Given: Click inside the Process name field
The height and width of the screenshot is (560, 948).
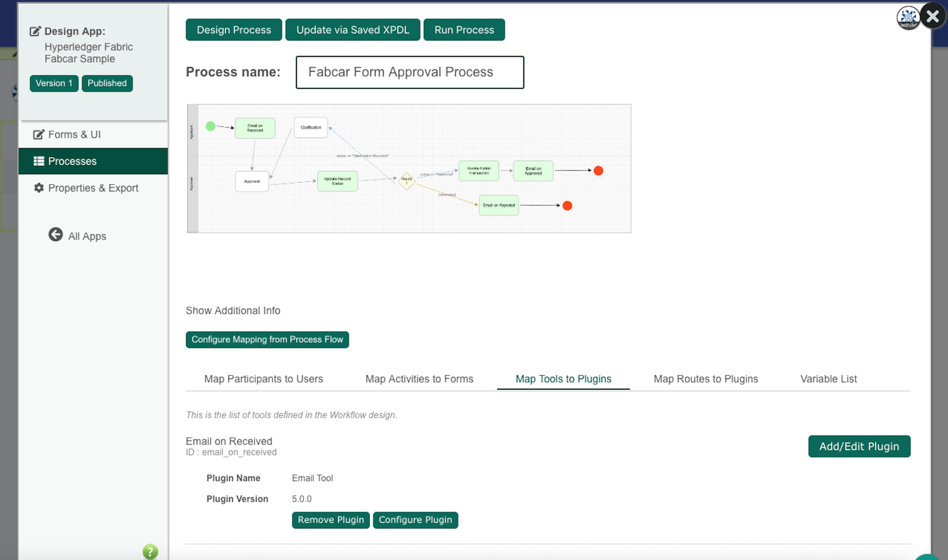Looking at the screenshot, I should pyautogui.click(x=410, y=72).
